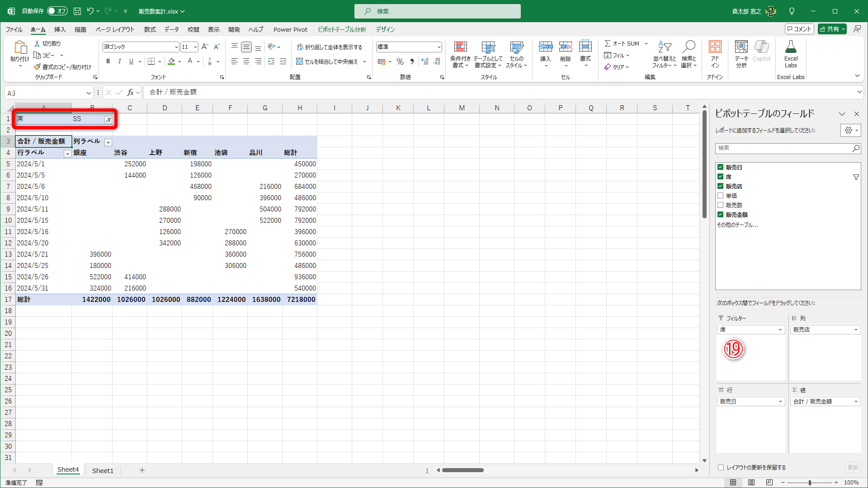Image resolution: width=868 pixels, height=488 pixels.
Task: Click the fill color paint bucket
Action: click(171, 61)
